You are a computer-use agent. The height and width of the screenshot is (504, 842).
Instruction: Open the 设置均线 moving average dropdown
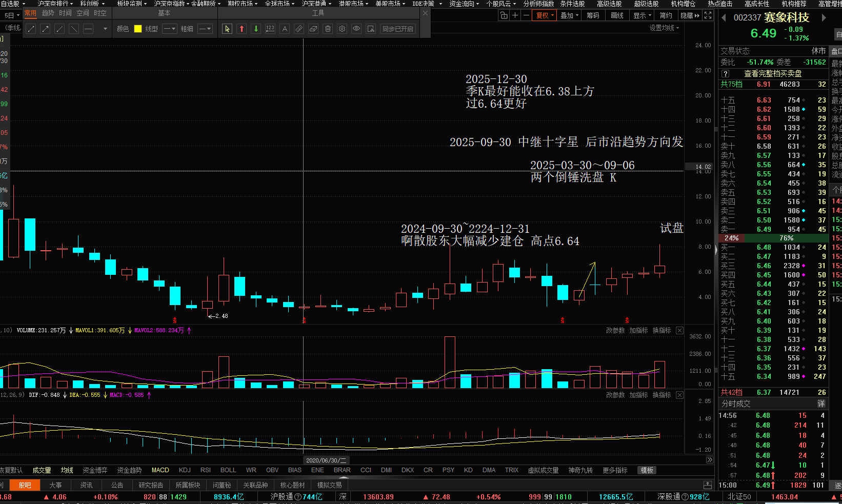pyautogui.click(x=664, y=28)
